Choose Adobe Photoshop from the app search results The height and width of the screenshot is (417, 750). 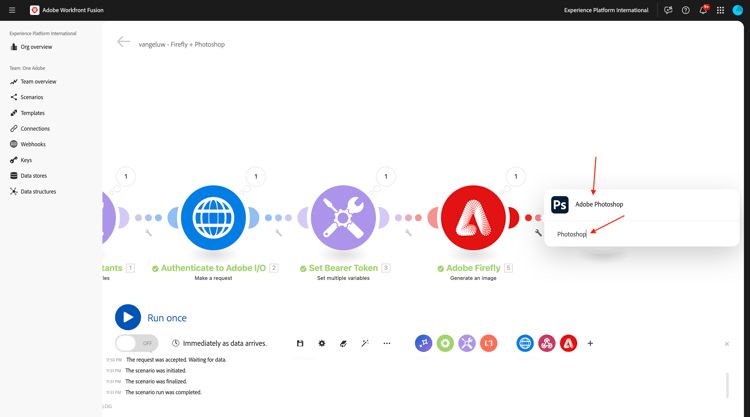pos(641,204)
